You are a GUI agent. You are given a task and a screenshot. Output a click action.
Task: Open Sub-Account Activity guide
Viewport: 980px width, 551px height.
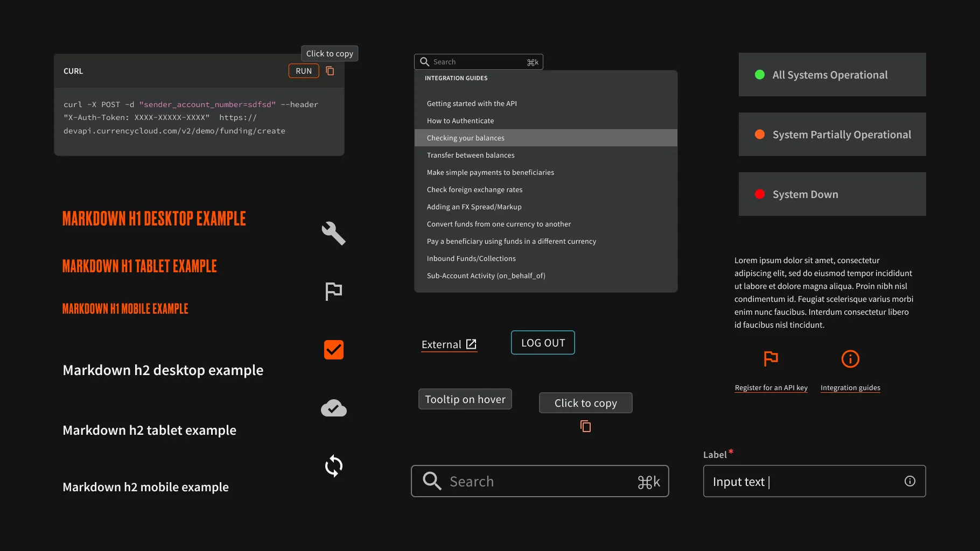click(546, 275)
